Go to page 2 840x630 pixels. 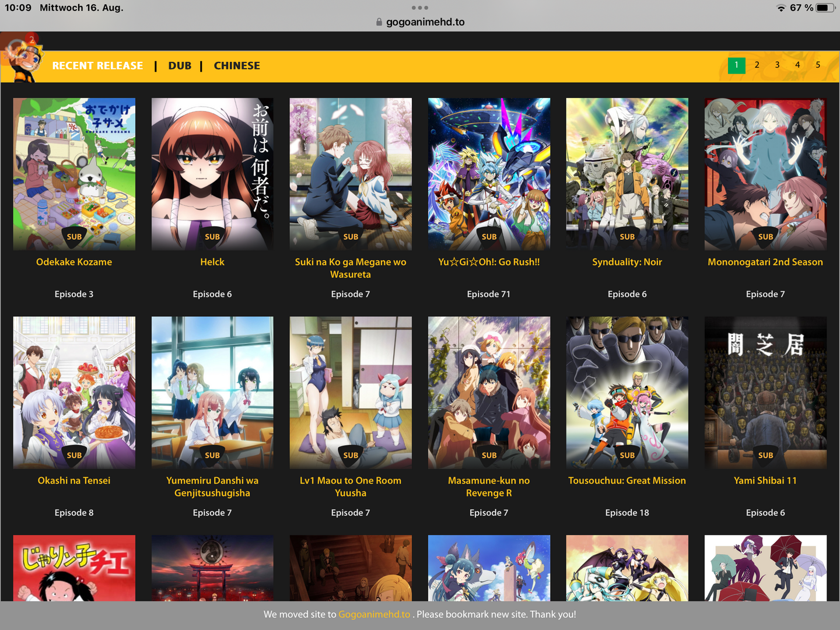coord(757,65)
